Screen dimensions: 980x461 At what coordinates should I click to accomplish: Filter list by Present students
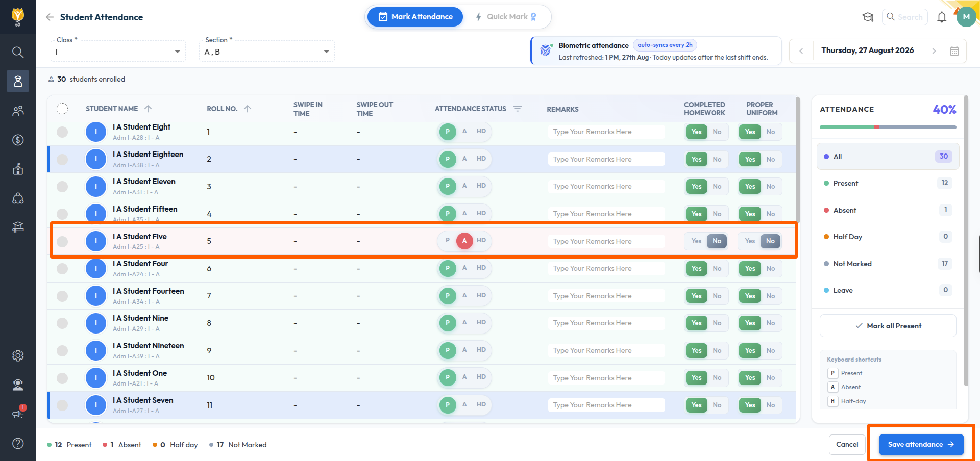click(x=888, y=183)
